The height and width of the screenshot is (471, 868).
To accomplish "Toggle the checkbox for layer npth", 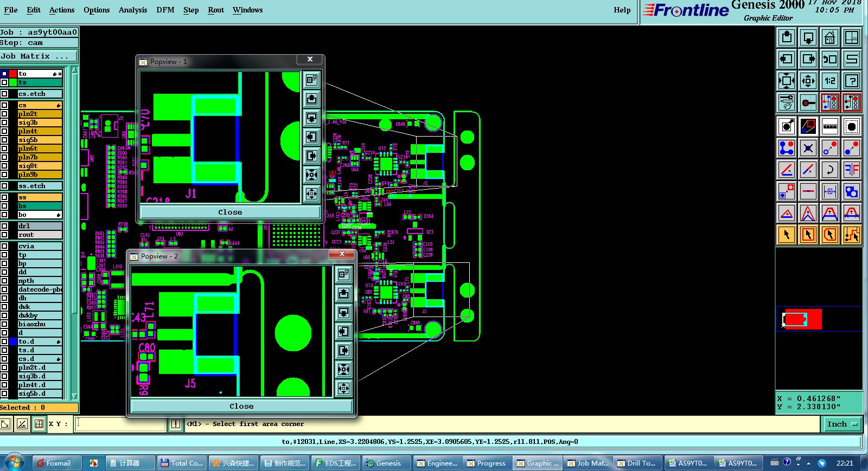I will pyautogui.click(x=4, y=281).
